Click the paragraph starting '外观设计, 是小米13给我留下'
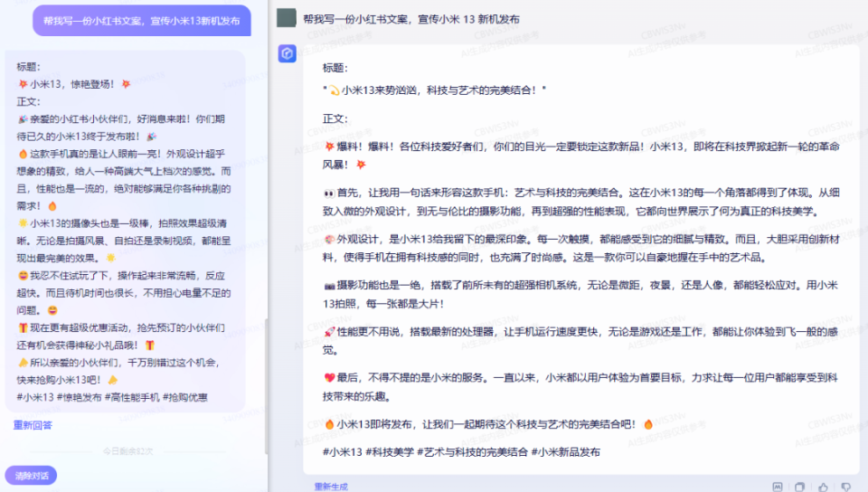The height and width of the screenshot is (492, 868). click(581, 248)
